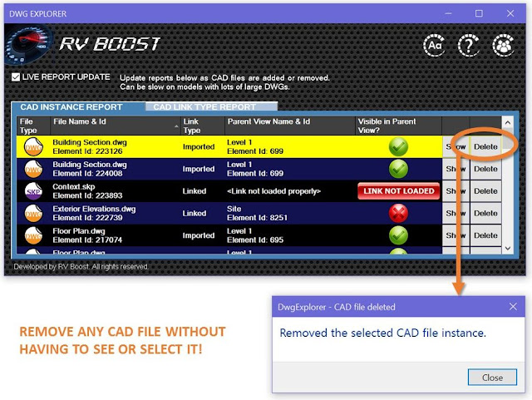
Task: Click the SKP icon for Context.skp
Action: pos(33,191)
